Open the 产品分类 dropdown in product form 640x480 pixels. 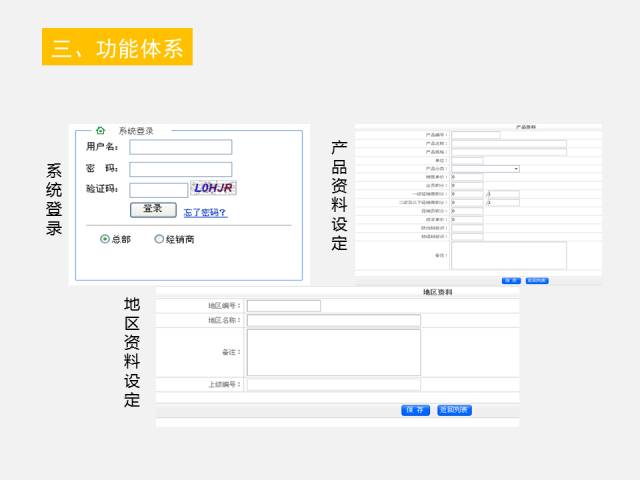[485, 168]
